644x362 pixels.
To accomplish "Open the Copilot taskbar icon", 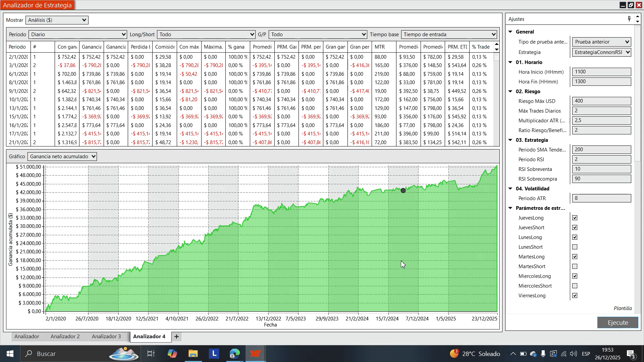I will pos(172,354).
